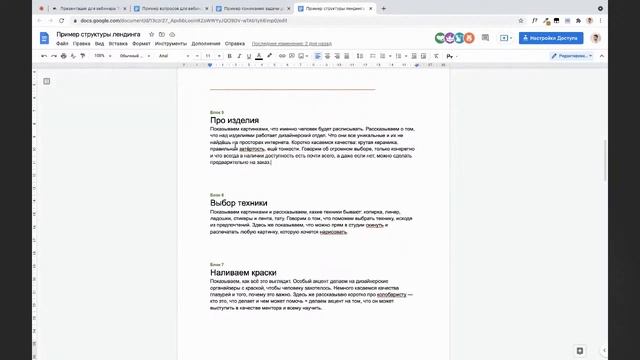This screenshot has width=640, height=360.
Task: Add a comment via toolbar icon
Action: (x=292, y=56)
